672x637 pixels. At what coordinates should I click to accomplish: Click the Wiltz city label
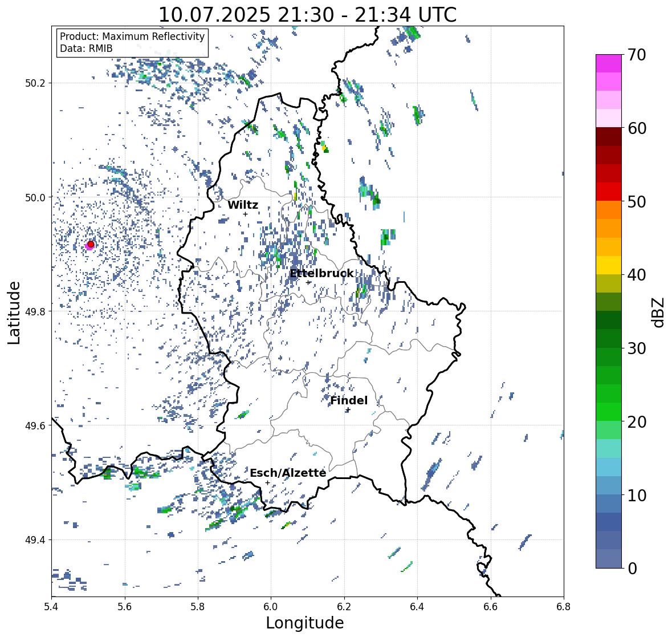coord(243,205)
